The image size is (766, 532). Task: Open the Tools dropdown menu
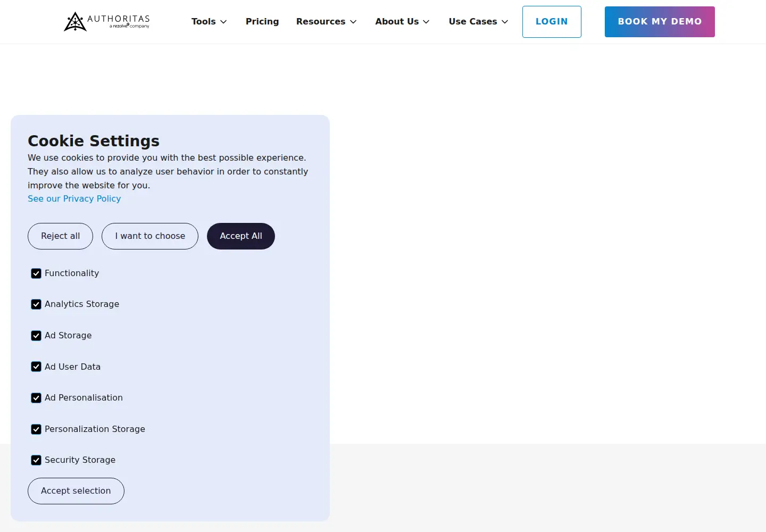click(209, 22)
